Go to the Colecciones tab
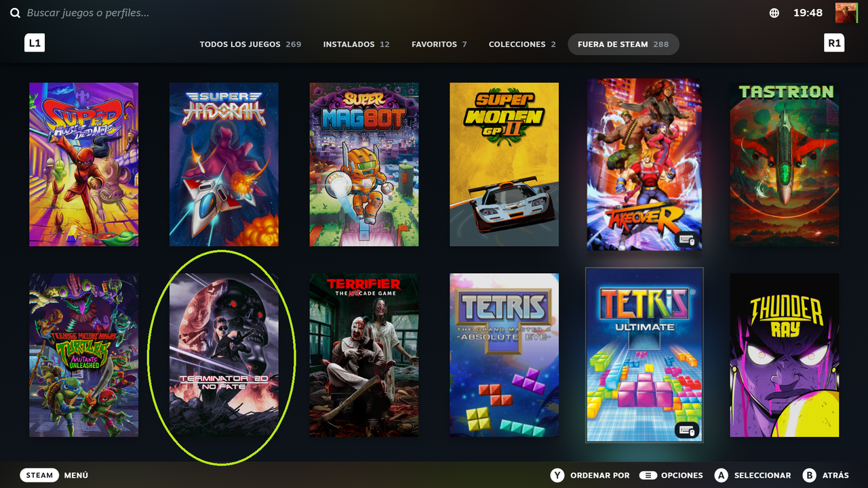This screenshot has width=868, height=488. click(x=522, y=44)
